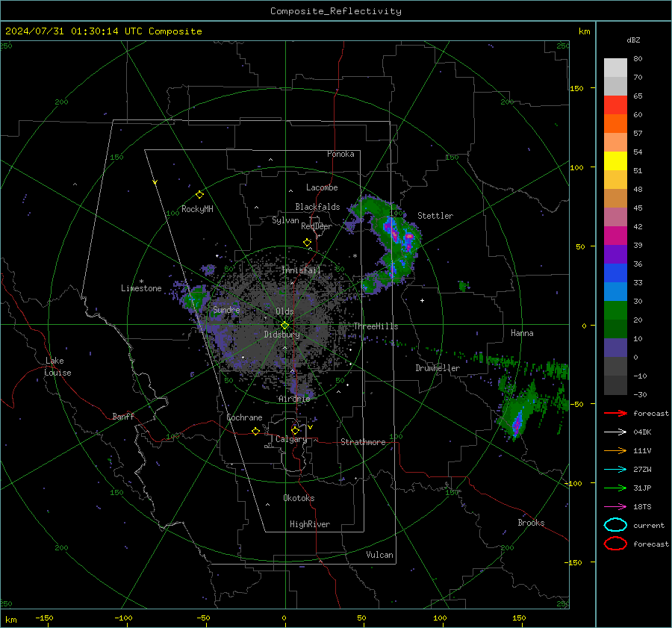Image resolution: width=672 pixels, height=628 pixels.
Task: Select the RedDeer city label
Action: coord(317,226)
